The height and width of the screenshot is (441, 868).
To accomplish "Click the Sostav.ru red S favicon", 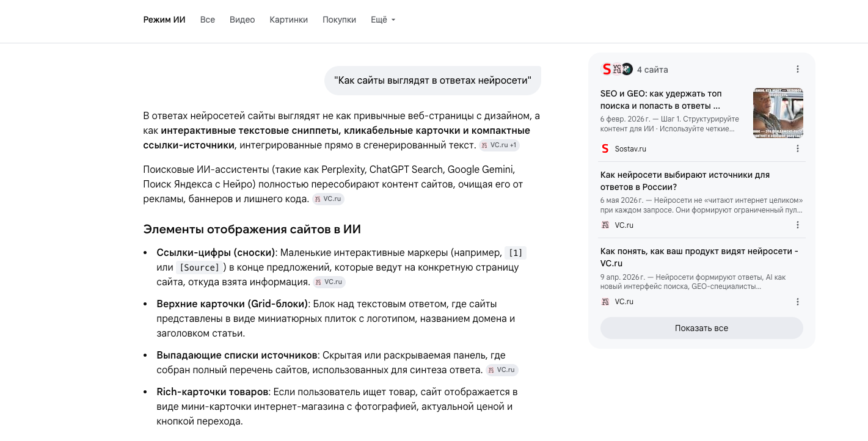I will (x=605, y=148).
